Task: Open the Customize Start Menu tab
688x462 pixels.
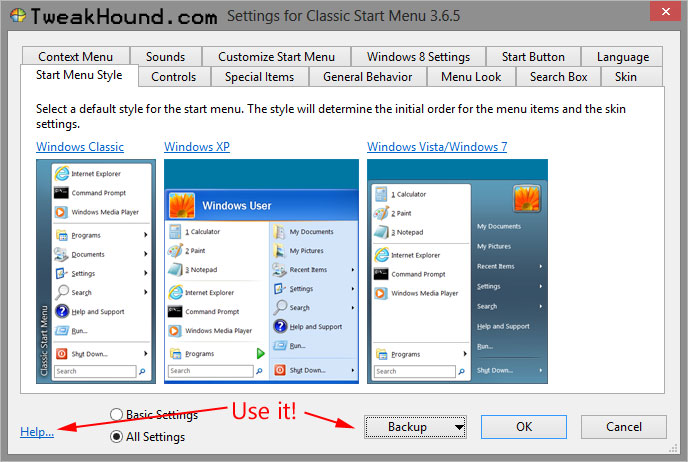Action: 276,57
